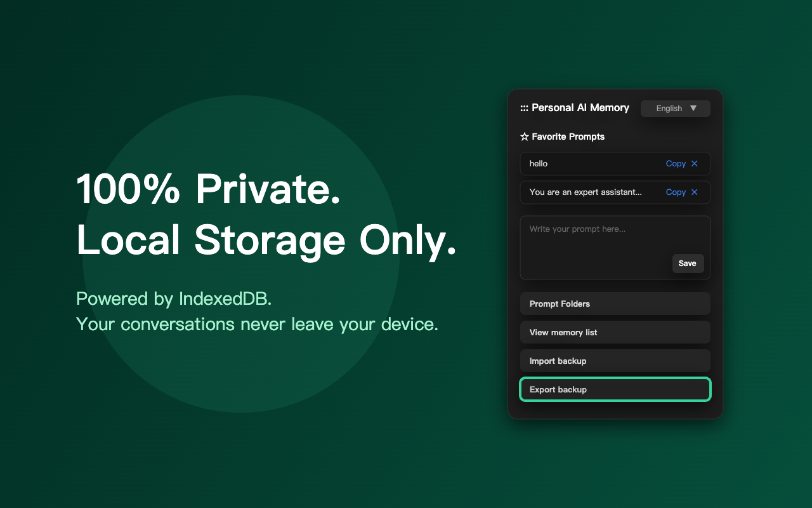The image size is (812, 508).
Task: Import a backup file
Action: (x=615, y=361)
